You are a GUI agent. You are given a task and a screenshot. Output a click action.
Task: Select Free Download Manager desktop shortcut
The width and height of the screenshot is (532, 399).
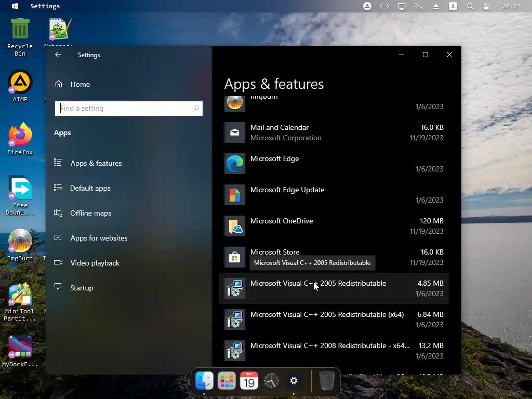(x=20, y=195)
